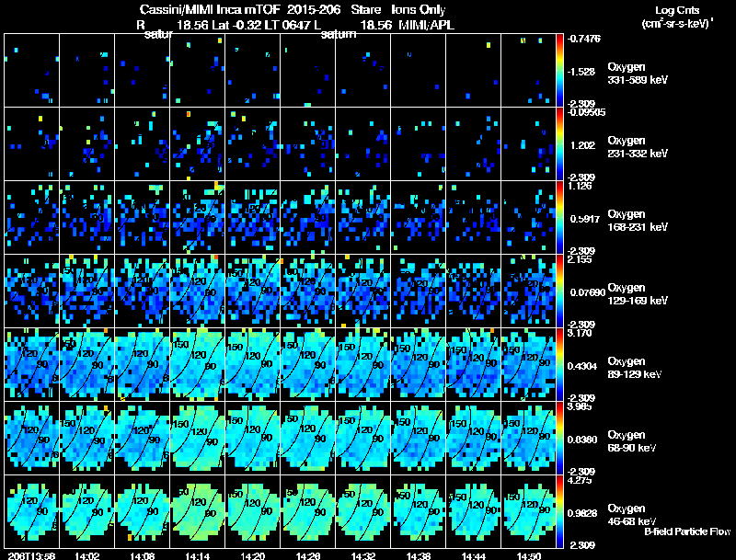736x560 pixels.
Task: Click the 0.9828 colorbar value
Action: [582, 514]
